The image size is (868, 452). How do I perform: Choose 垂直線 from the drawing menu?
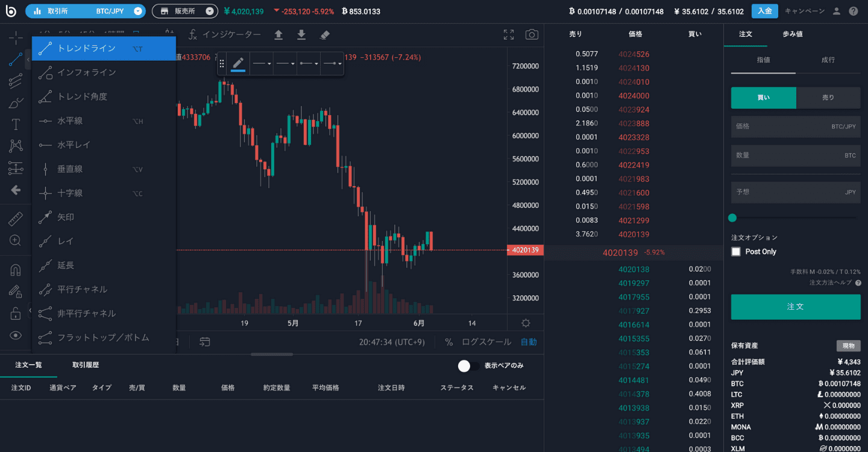pyautogui.click(x=104, y=169)
